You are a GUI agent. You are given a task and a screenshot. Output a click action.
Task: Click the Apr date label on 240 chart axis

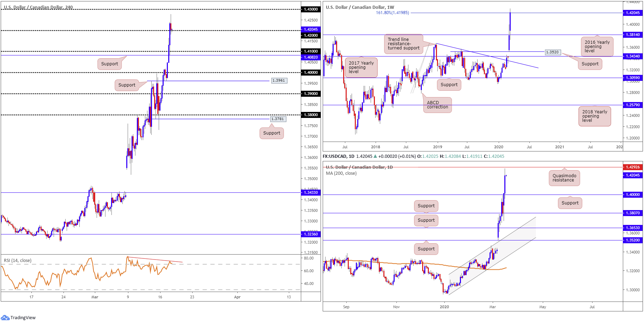click(x=237, y=297)
